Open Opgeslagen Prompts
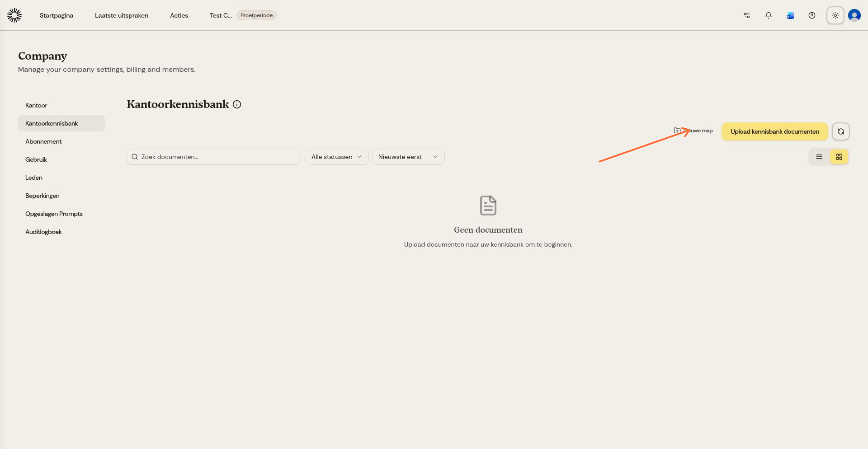The height and width of the screenshot is (449, 868). (x=61, y=214)
